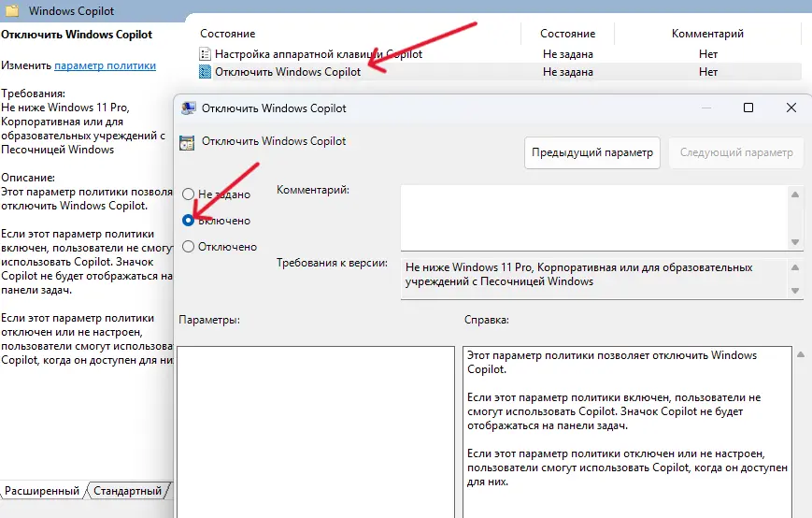Image resolution: width=812 pixels, height=518 pixels.
Task: Click the hardware key policy row icon
Action: click(205, 54)
